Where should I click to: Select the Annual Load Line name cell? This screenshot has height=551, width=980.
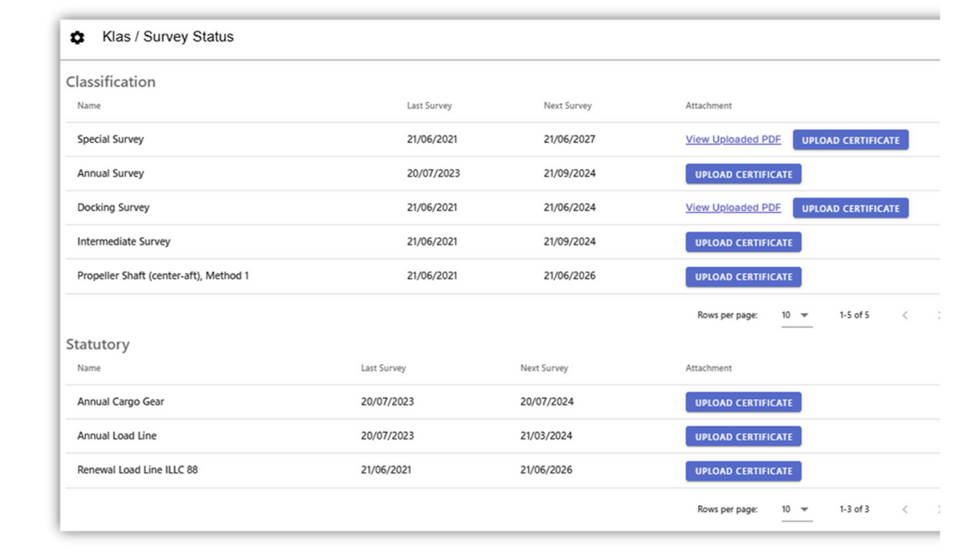pos(117,435)
